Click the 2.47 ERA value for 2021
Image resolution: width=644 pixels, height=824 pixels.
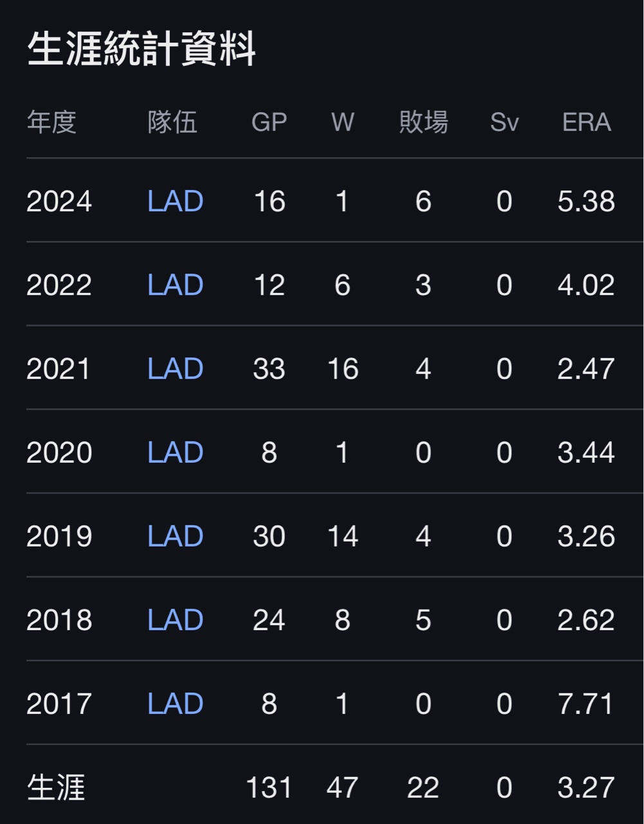point(586,369)
